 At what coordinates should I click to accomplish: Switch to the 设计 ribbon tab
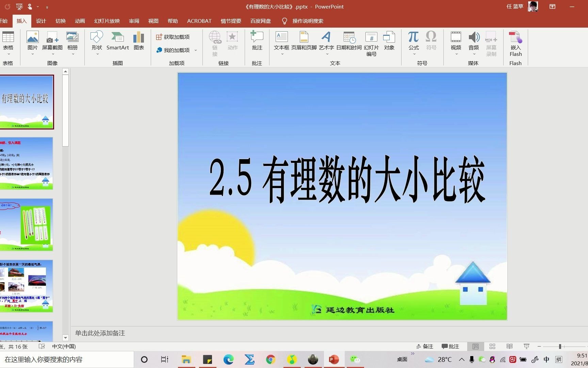tap(41, 21)
